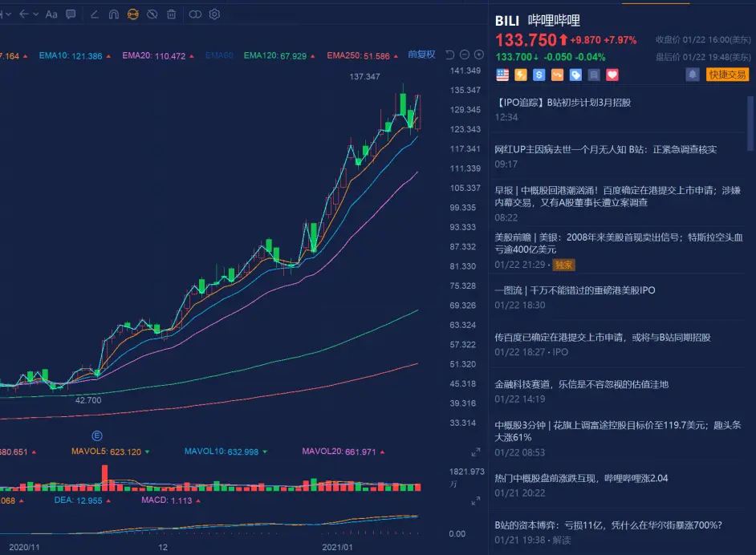Click the US flag market icon
Screen dimensions: 756x555
coord(502,75)
